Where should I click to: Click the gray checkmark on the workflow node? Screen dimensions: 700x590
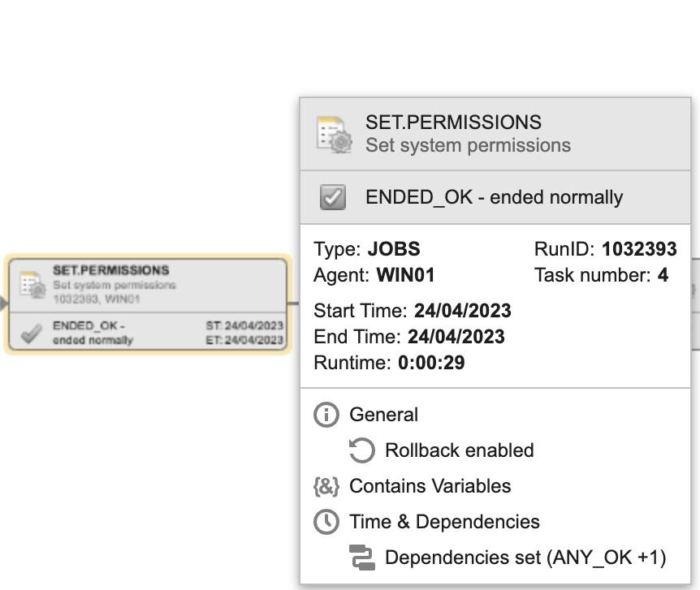[x=32, y=334]
